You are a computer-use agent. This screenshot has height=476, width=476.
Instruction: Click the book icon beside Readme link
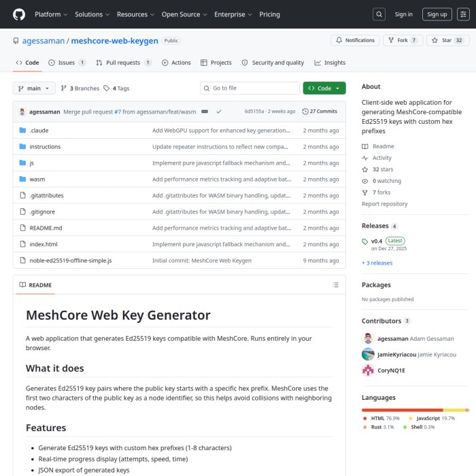point(365,146)
